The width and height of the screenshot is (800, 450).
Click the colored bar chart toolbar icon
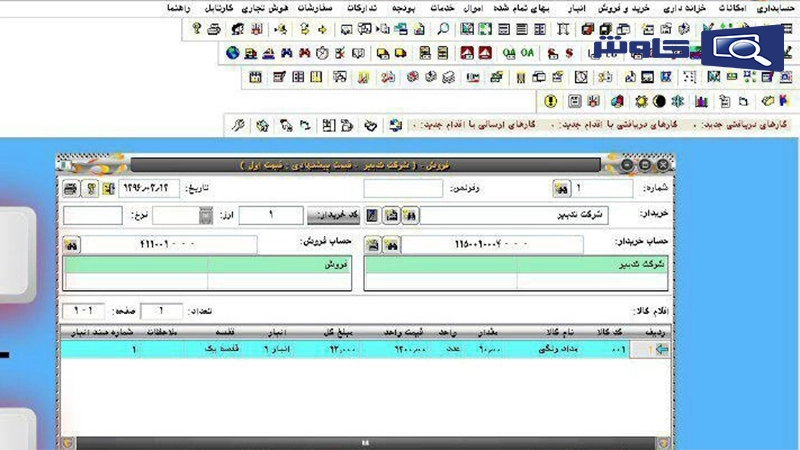pyautogui.click(x=701, y=101)
